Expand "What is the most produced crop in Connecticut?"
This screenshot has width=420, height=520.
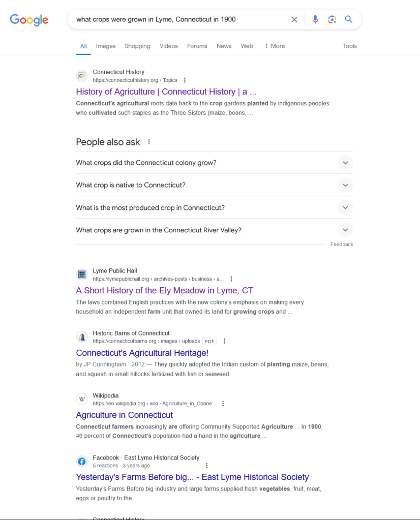coord(345,207)
